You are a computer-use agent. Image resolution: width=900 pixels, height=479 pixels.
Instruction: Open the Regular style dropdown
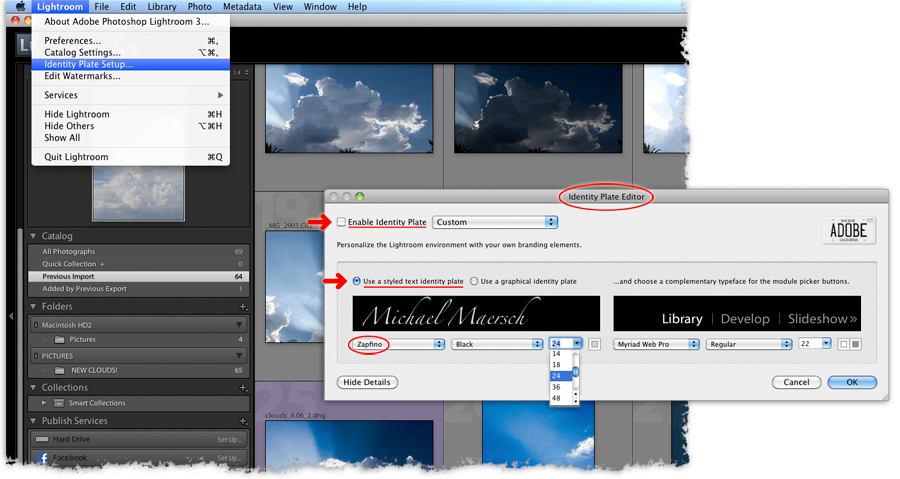coord(749,344)
